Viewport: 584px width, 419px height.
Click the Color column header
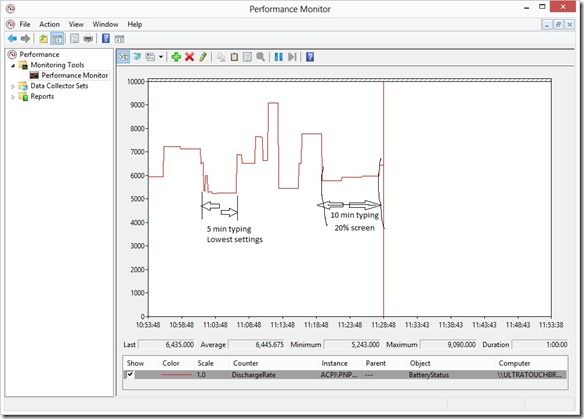click(x=171, y=363)
